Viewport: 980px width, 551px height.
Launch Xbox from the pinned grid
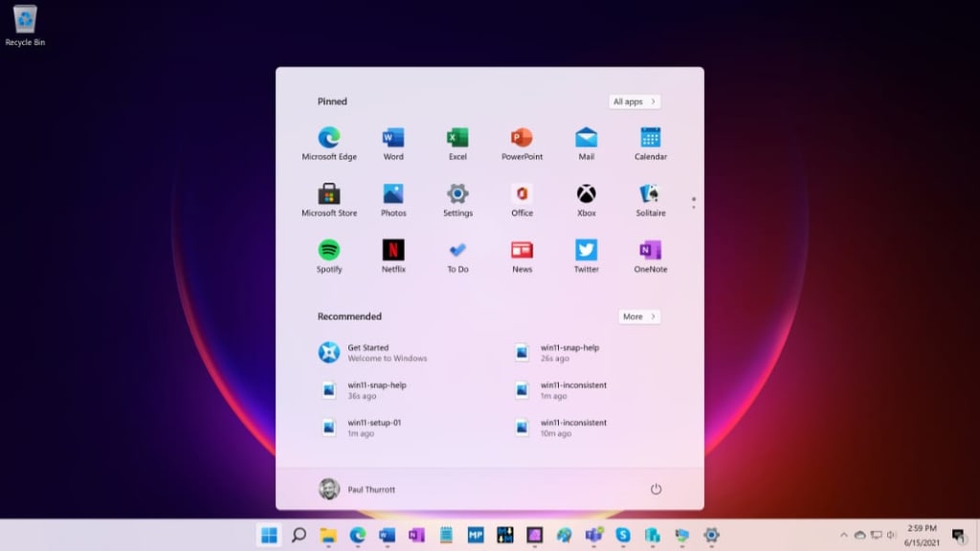pyautogui.click(x=586, y=200)
